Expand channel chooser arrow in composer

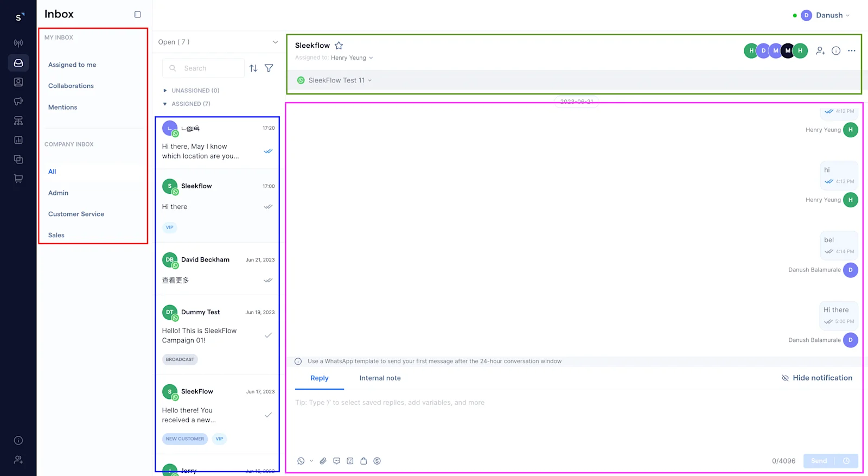[311, 461]
